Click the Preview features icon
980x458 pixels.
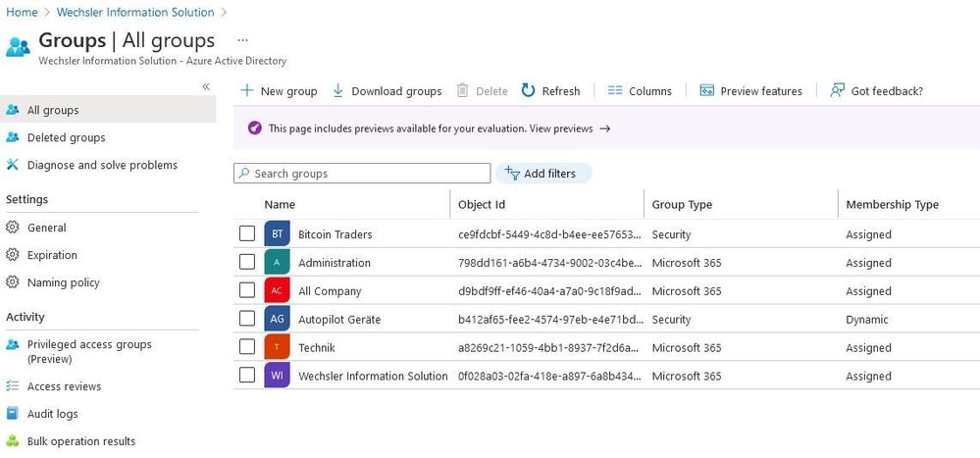[707, 90]
